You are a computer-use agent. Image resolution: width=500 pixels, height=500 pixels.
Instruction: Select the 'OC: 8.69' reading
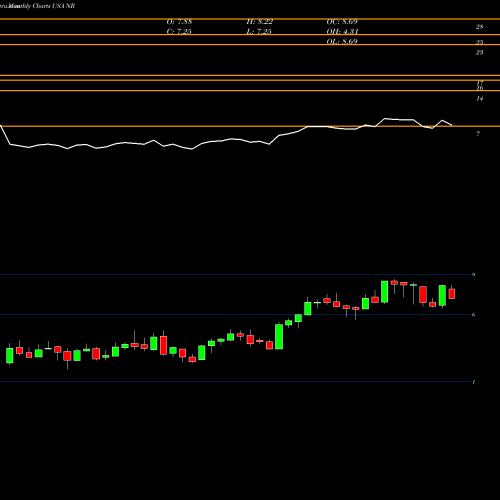(342, 22)
